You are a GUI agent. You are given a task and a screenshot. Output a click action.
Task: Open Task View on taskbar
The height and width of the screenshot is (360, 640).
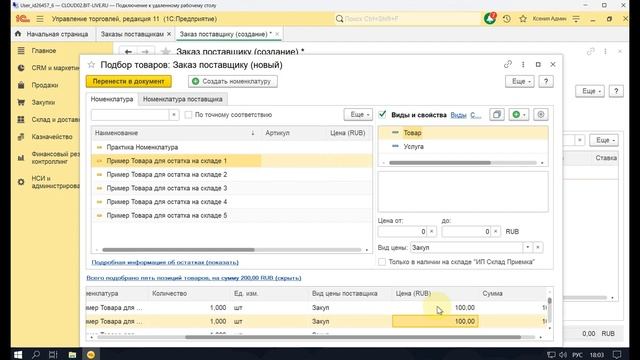[53, 355]
